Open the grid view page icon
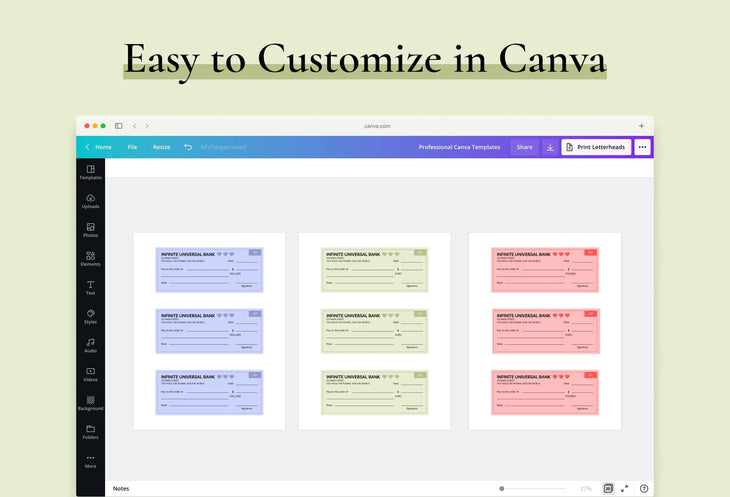 point(608,488)
